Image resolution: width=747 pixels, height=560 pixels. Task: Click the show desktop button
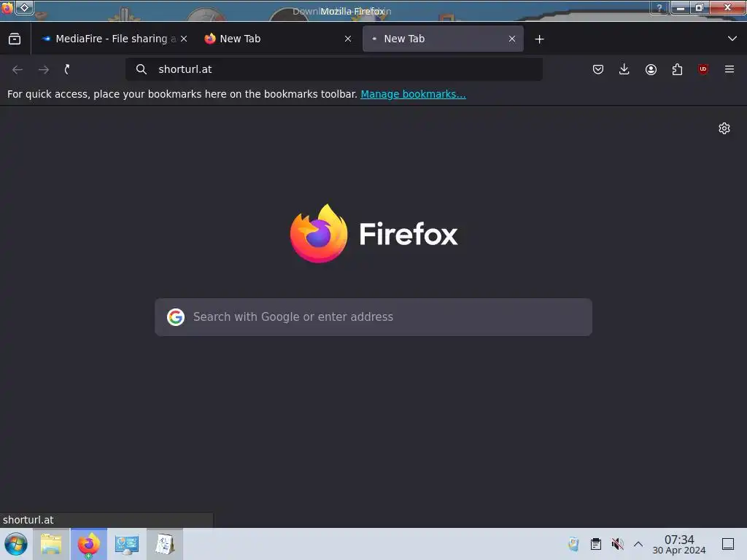tap(728, 544)
